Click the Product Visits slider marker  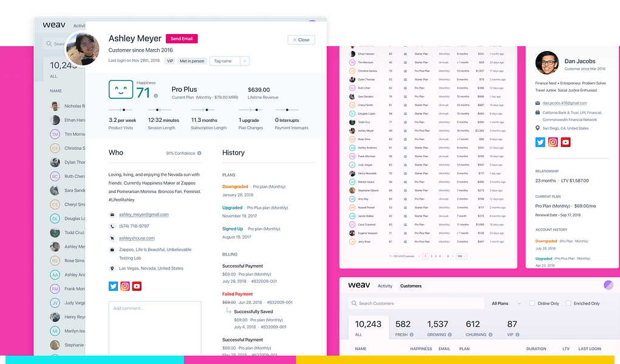[x=124, y=110]
